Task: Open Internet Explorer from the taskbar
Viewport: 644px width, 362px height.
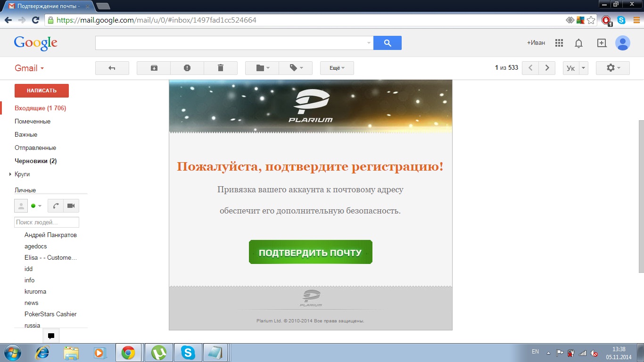Action: coord(42,353)
